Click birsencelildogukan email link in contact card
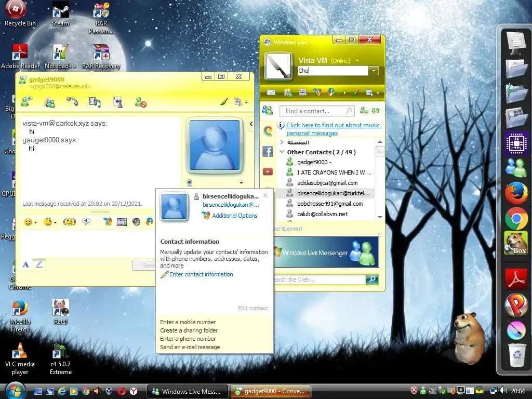 pyautogui.click(x=231, y=205)
